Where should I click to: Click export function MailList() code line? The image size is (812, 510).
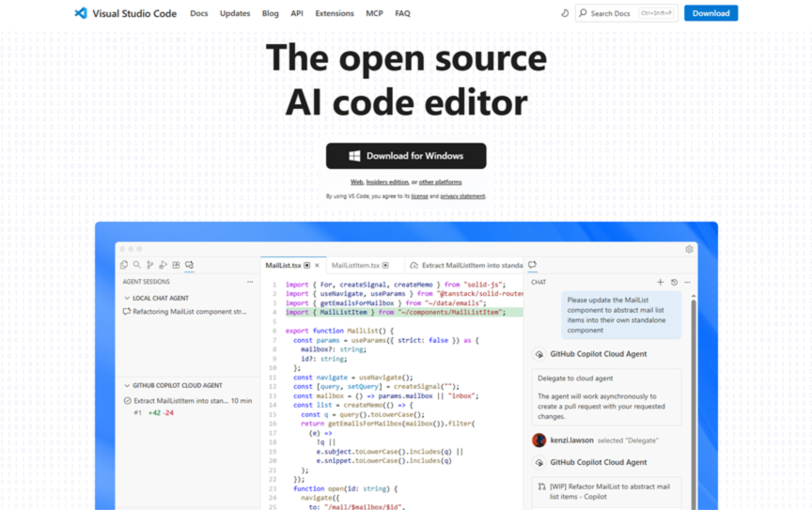pyautogui.click(x=339, y=331)
